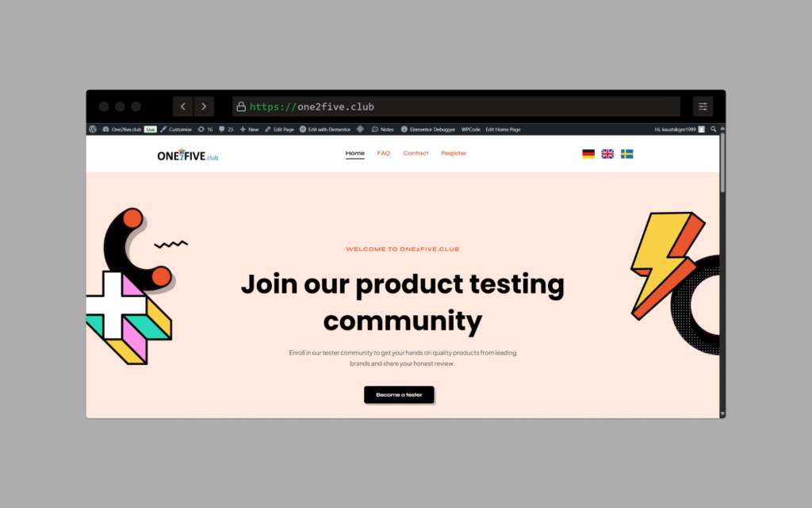Click the scrollbar down arrow
812x508 pixels.
722,414
